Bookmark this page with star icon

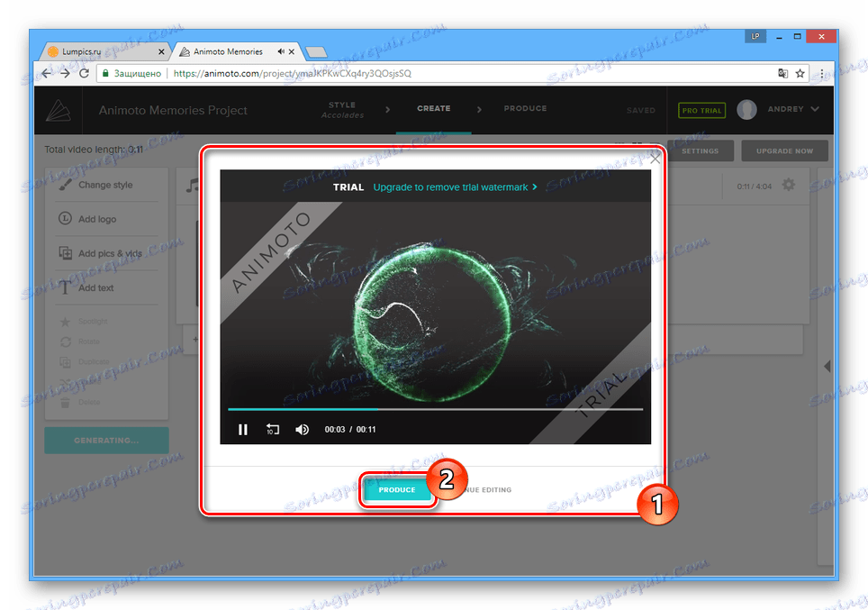point(800,74)
